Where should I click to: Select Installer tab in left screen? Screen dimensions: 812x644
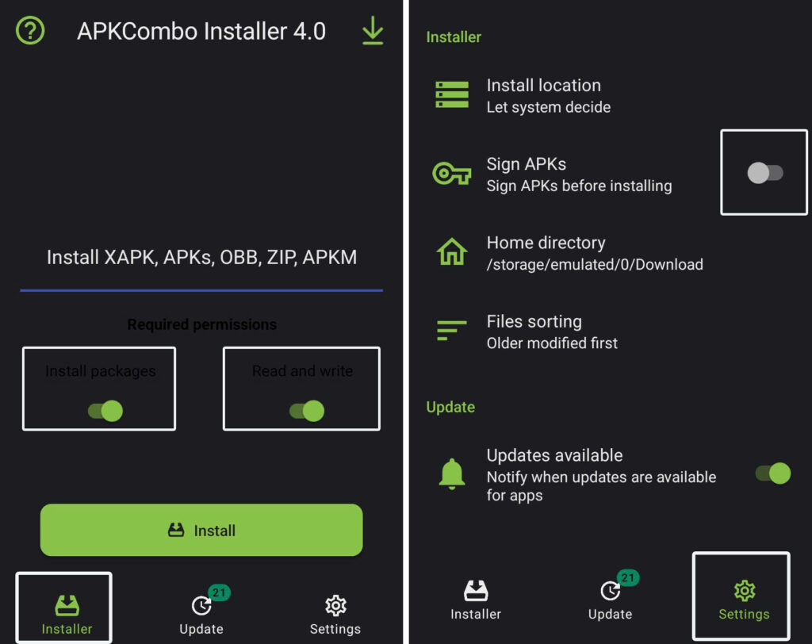coord(67,615)
